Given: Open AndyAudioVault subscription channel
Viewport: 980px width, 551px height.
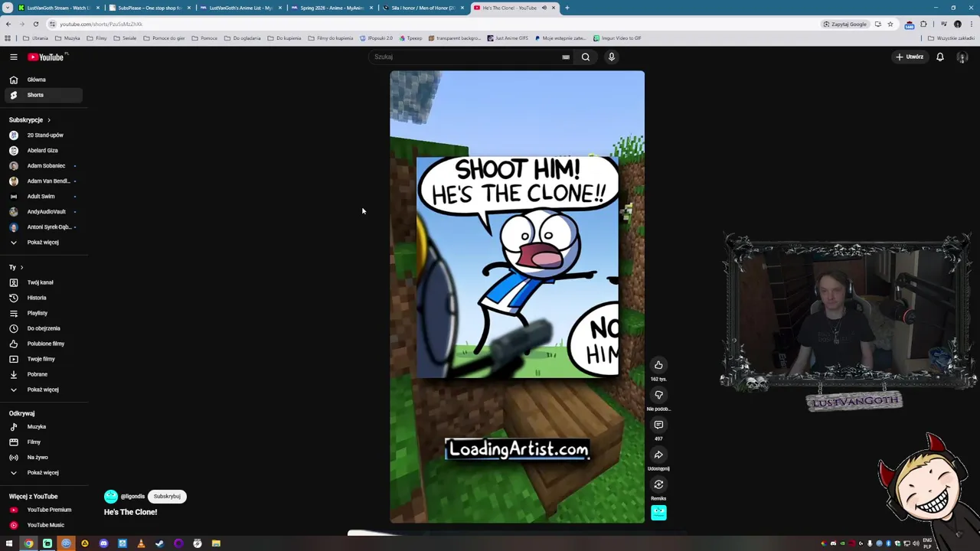Looking at the screenshot, I should [44, 212].
